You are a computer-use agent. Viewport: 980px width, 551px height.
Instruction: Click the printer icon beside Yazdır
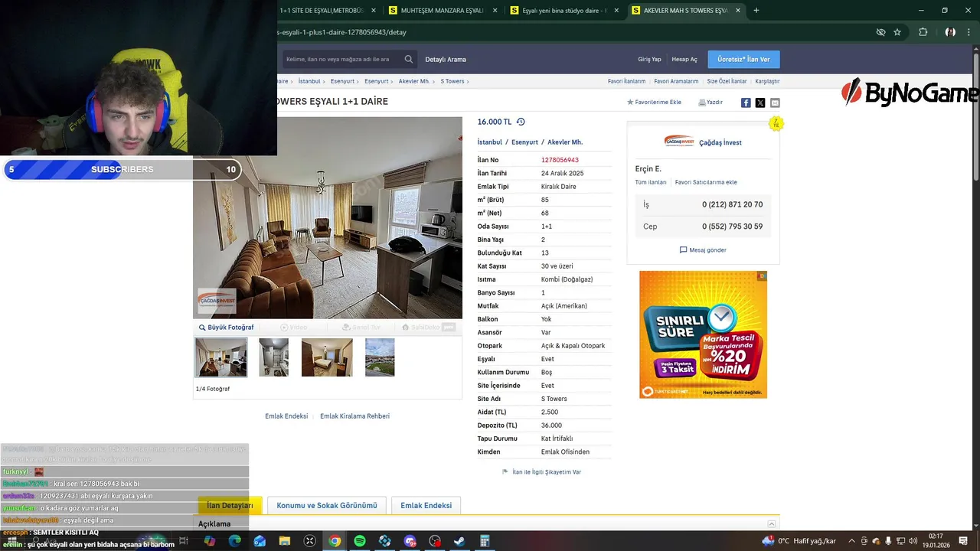(x=702, y=103)
